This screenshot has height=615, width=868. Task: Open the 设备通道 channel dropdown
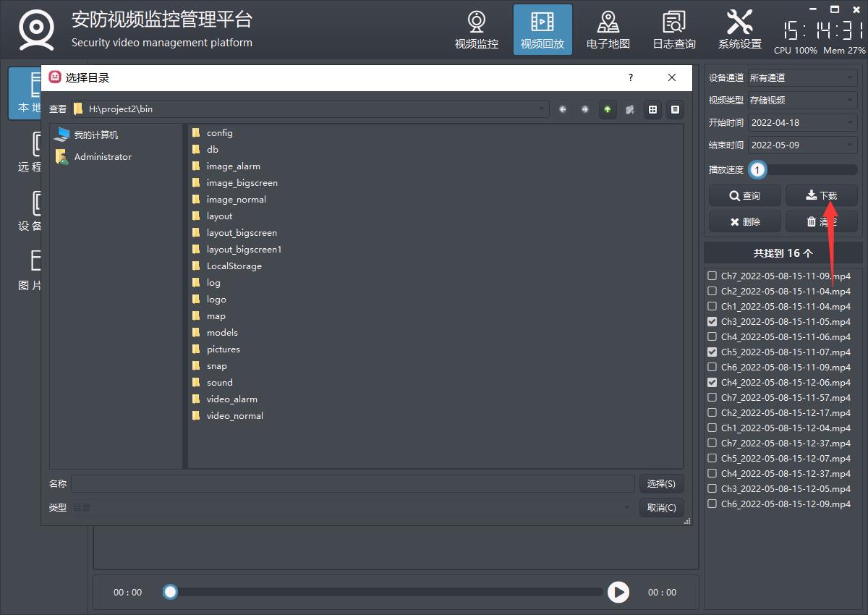pos(801,77)
